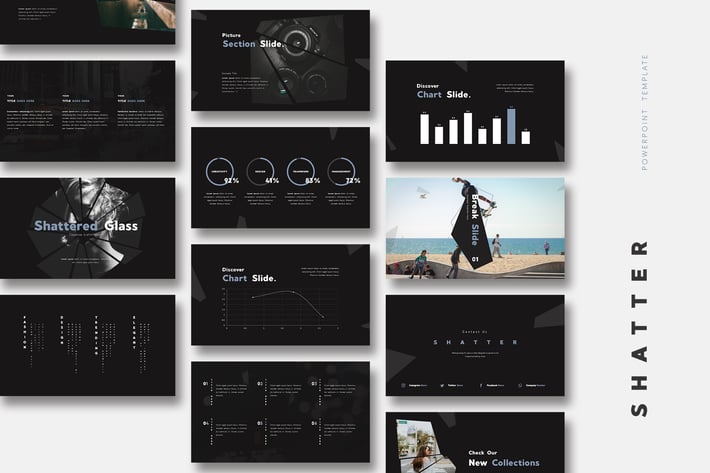
Task: Click the '06' item on numbered list slide
Action: [314, 424]
